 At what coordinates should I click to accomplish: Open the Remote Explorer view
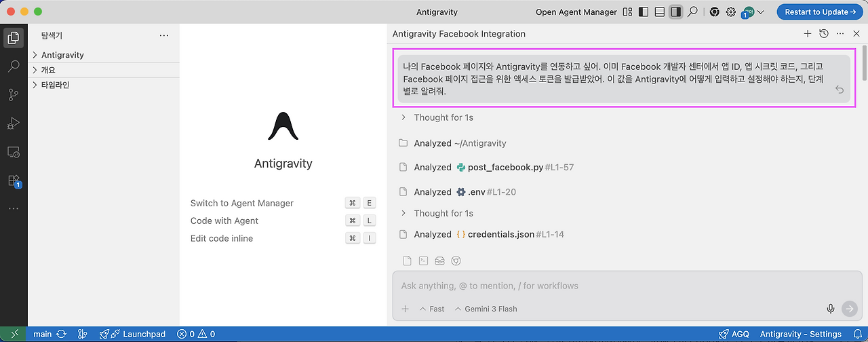coord(14,152)
